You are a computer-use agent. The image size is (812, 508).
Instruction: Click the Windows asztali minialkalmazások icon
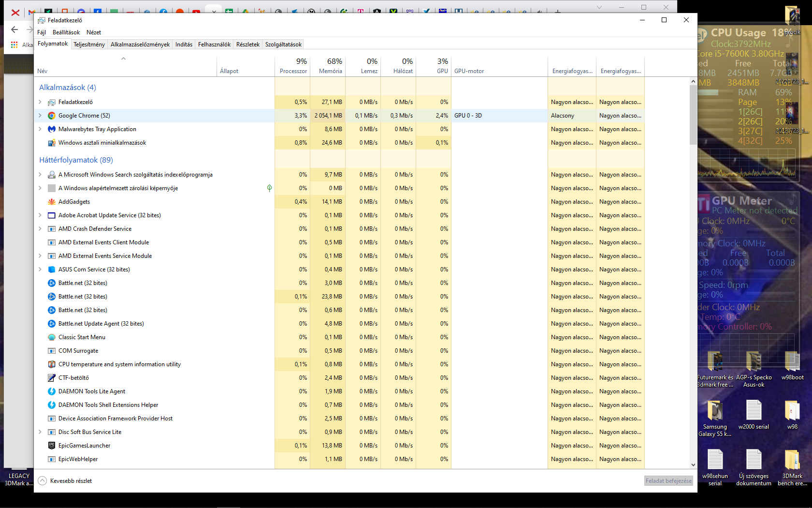(x=52, y=143)
